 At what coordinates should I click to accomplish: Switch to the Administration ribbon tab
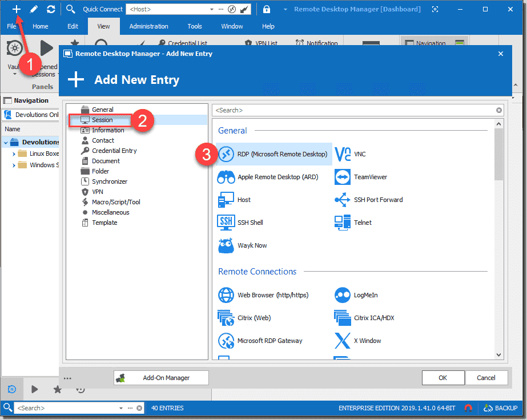148,26
